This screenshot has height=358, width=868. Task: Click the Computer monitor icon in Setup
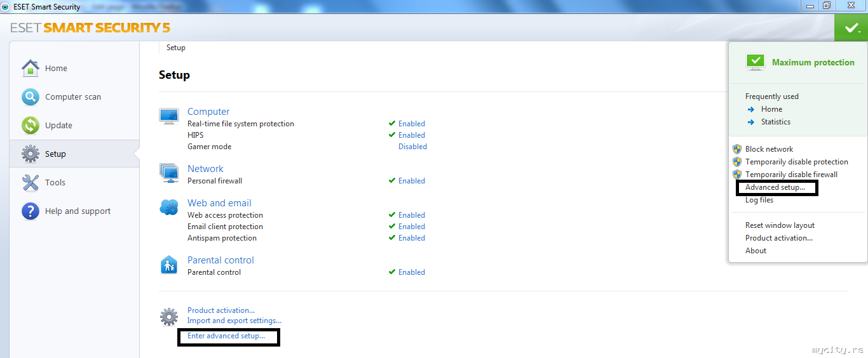click(169, 116)
